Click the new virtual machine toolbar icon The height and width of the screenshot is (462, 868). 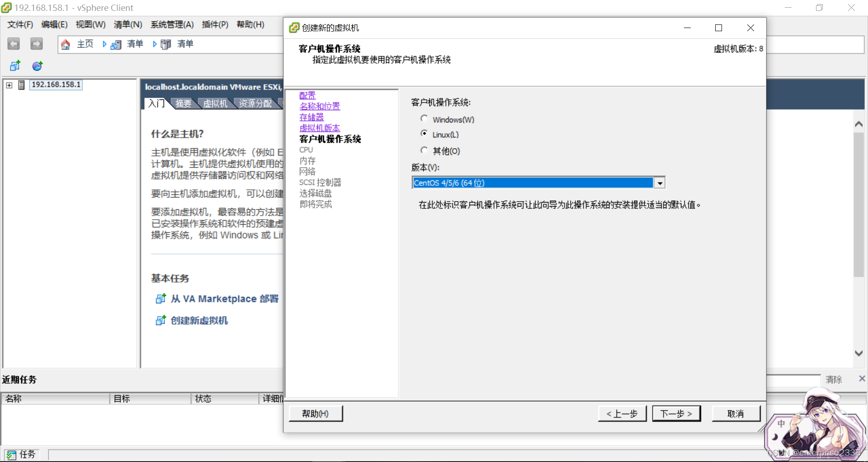[15, 66]
